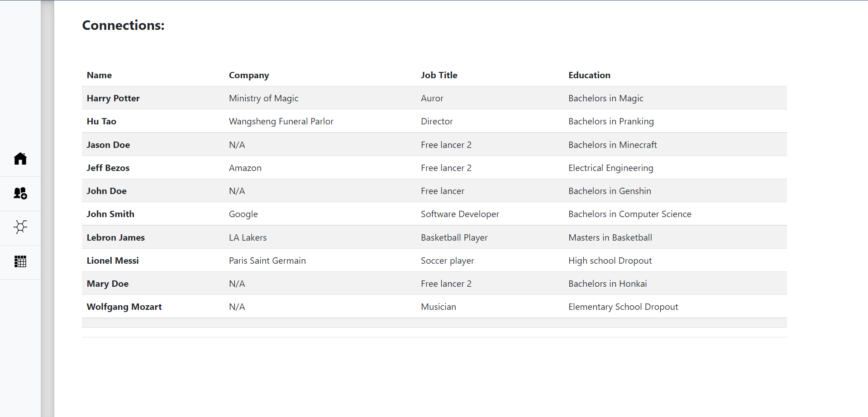Go to Home via the house icon
The height and width of the screenshot is (417, 868).
[20, 159]
